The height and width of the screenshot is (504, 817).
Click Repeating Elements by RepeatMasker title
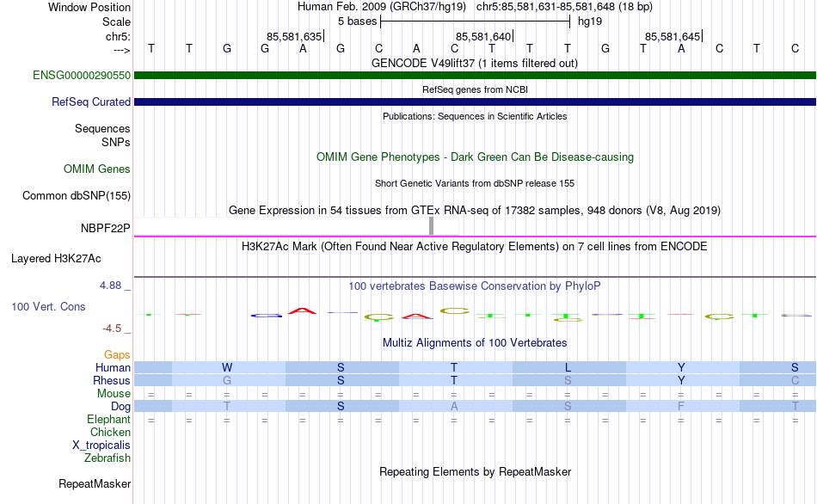pyautogui.click(x=475, y=471)
